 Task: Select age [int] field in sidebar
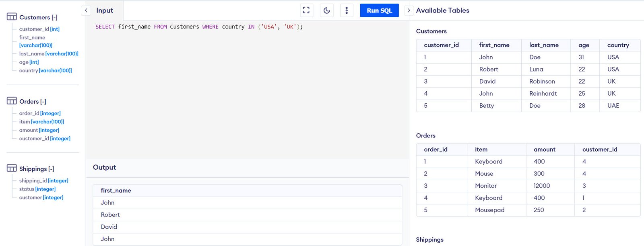point(29,62)
